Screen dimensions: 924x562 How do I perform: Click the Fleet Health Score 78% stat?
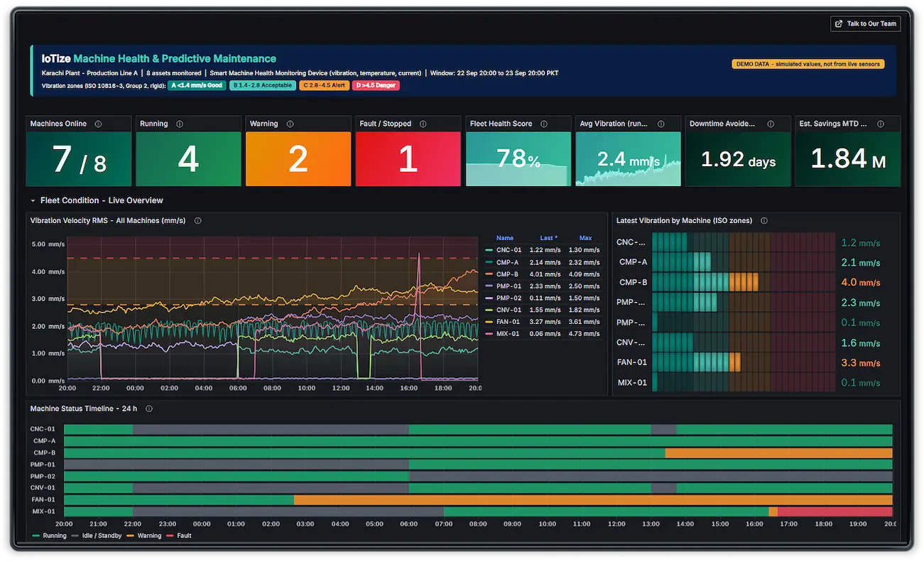518,158
